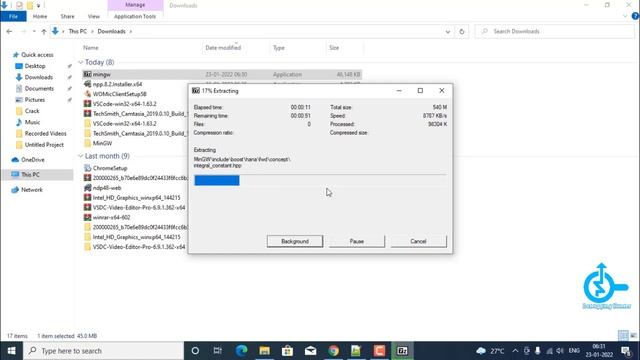
Task: Open the Home ribbon tab
Action: [x=40, y=16]
